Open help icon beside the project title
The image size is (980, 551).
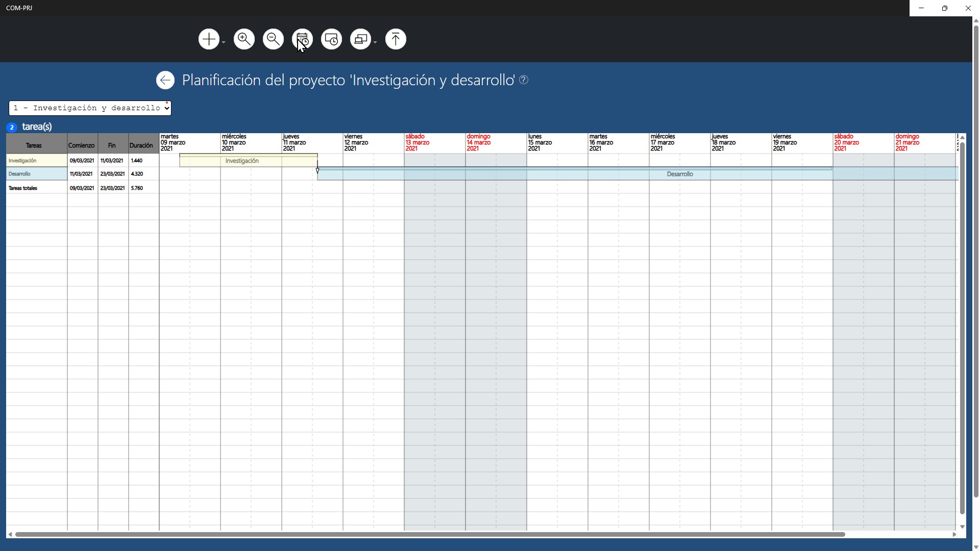(x=524, y=80)
